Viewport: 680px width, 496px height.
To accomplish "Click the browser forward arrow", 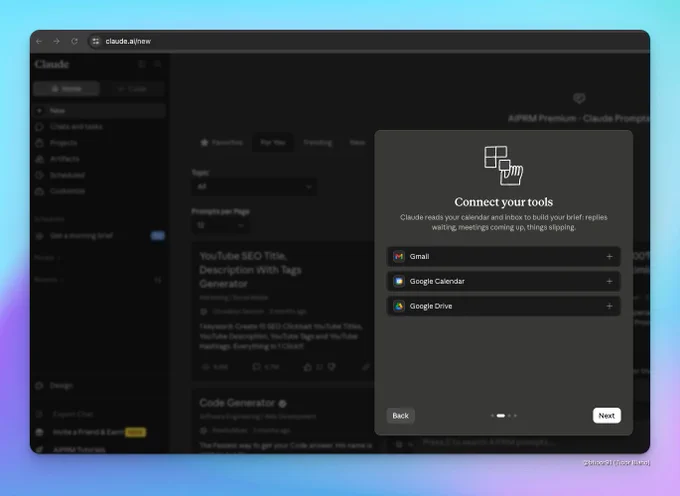I will click(x=56, y=41).
